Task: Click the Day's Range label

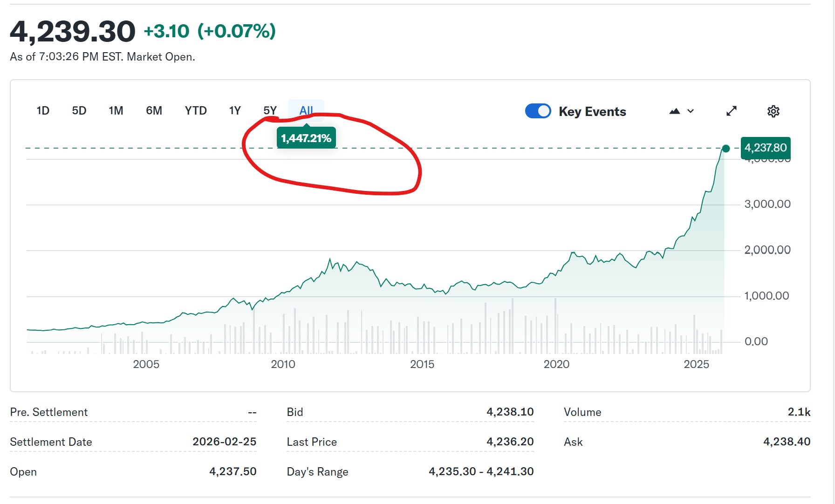Action: 317,472
